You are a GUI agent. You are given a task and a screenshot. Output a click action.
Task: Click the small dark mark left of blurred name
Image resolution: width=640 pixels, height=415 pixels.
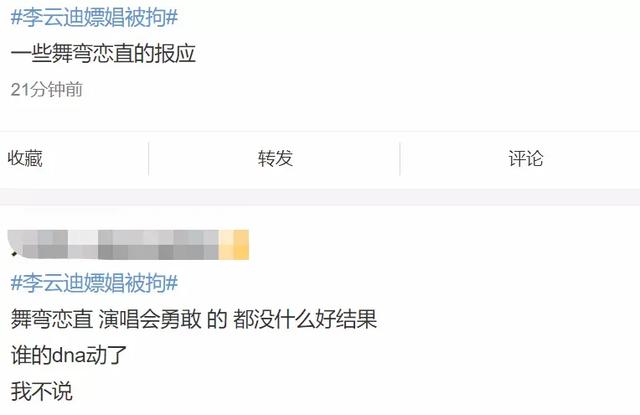15,254
